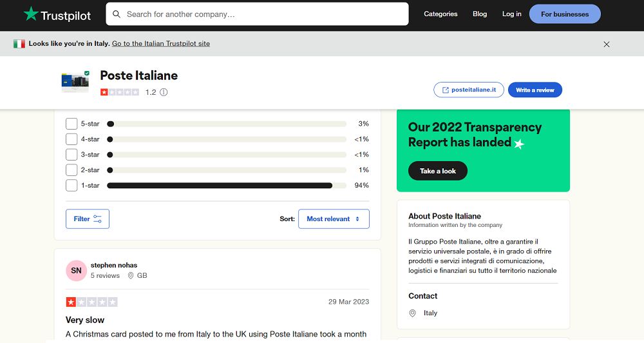The height and width of the screenshot is (343, 644).
Task: Click the one-star rating image on the review
Action: (x=91, y=302)
